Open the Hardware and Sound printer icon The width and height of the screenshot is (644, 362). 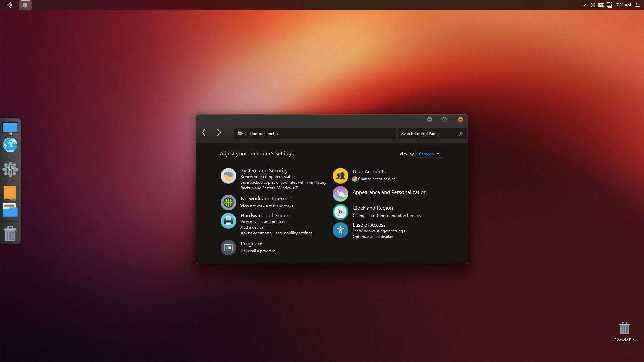click(228, 221)
